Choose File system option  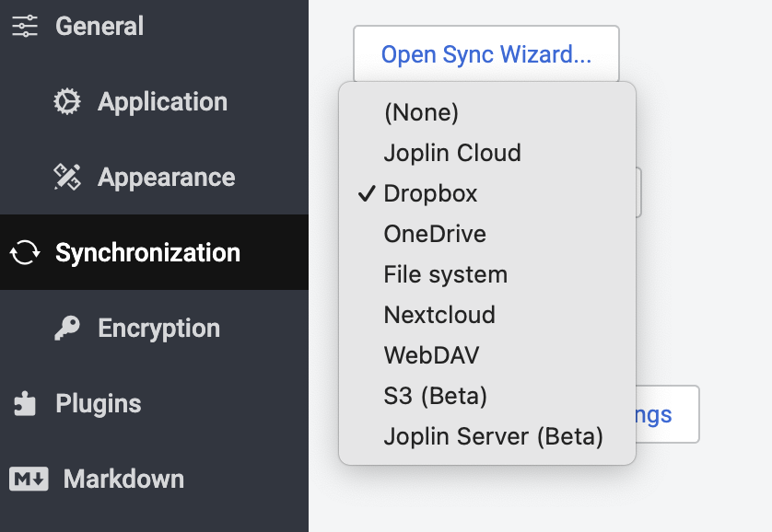tap(445, 274)
